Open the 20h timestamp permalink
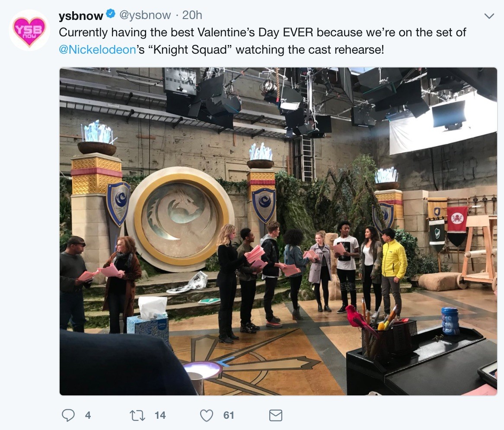This screenshot has width=504, height=430. (x=192, y=15)
